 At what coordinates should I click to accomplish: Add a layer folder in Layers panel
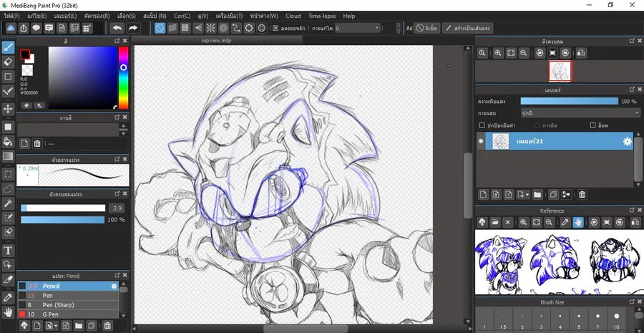click(x=537, y=195)
